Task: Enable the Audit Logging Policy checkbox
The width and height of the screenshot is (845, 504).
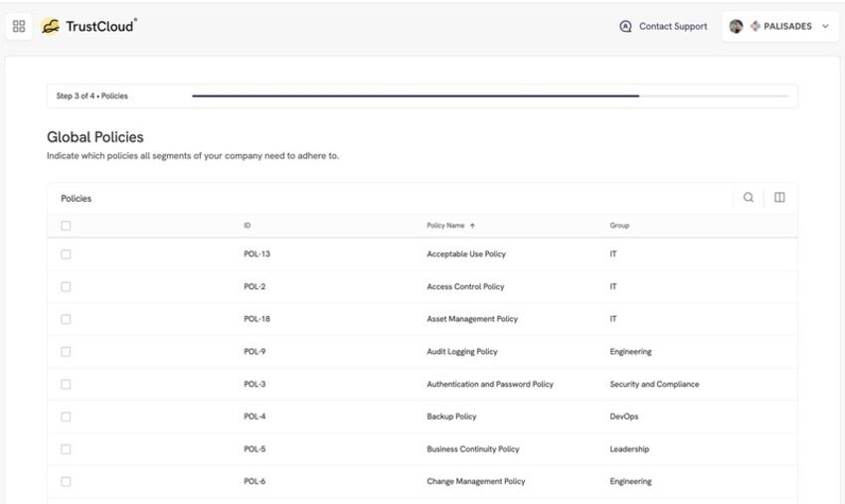Action: point(66,352)
